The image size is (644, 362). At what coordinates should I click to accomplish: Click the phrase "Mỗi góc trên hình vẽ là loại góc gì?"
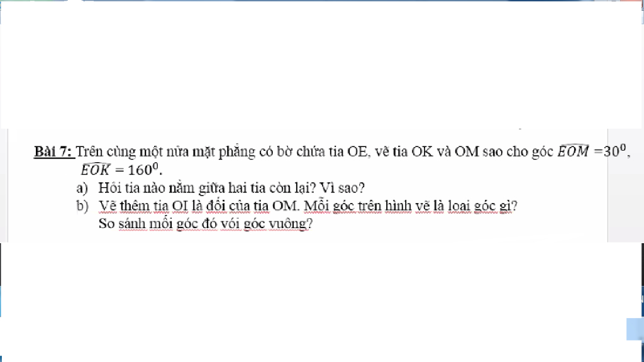tap(410, 206)
